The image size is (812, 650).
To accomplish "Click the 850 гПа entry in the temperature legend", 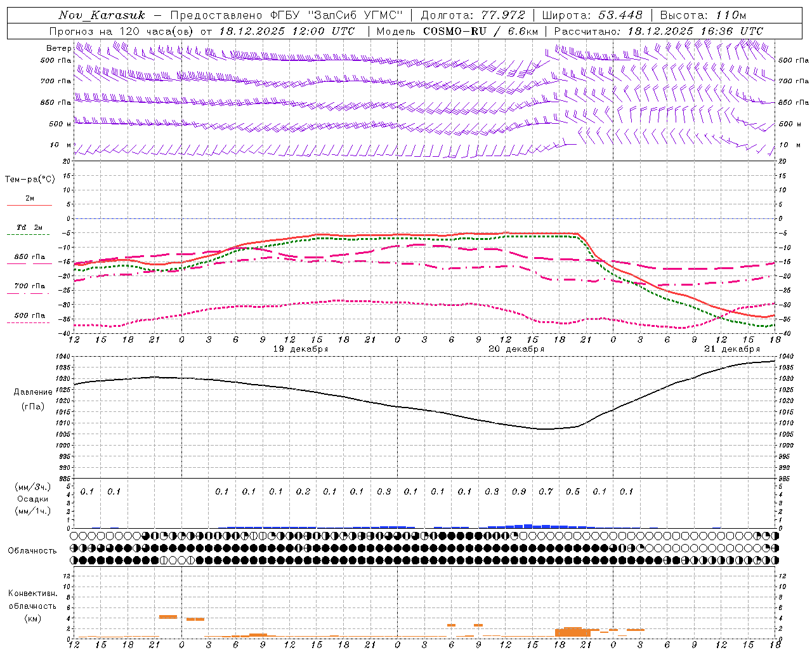I will [x=29, y=257].
